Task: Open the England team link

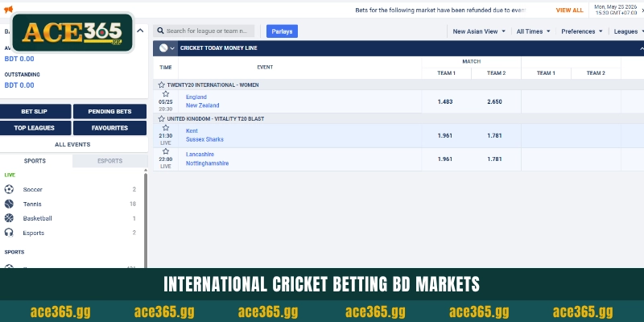Action: coord(196,97)
